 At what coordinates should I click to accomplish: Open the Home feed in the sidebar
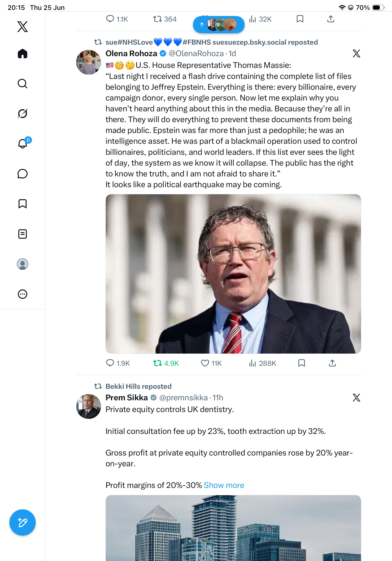pyautogui.click(x=23, y=54)
